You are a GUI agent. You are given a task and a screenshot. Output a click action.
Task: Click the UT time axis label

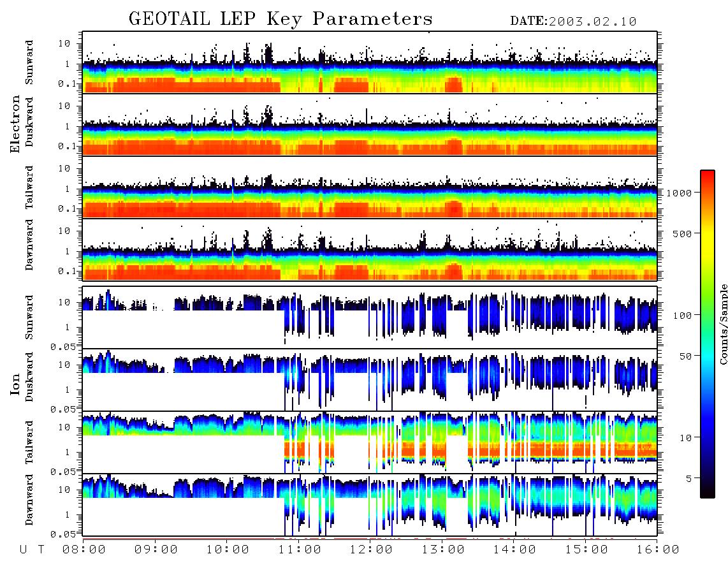click(x=32, y=550)
